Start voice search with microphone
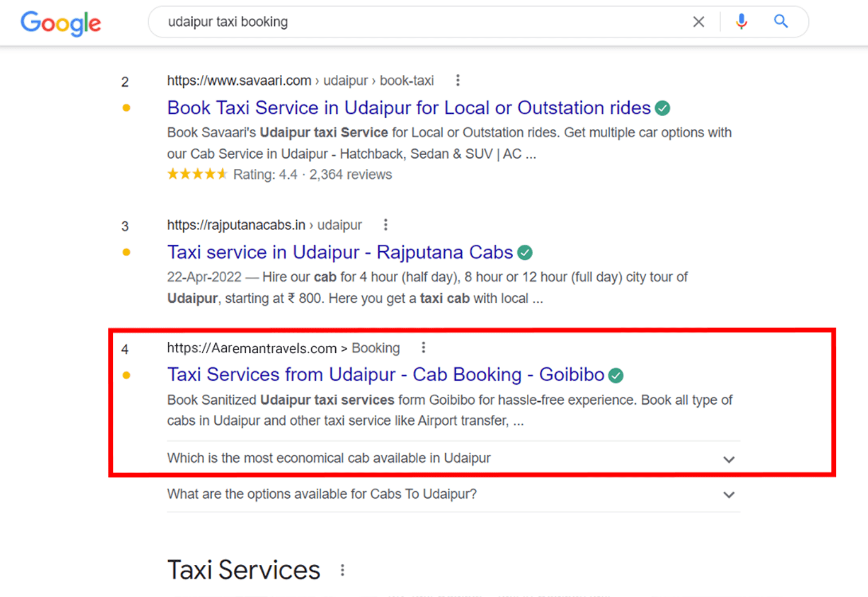This screenshot has height=597, width=868. tap(741, 22)
